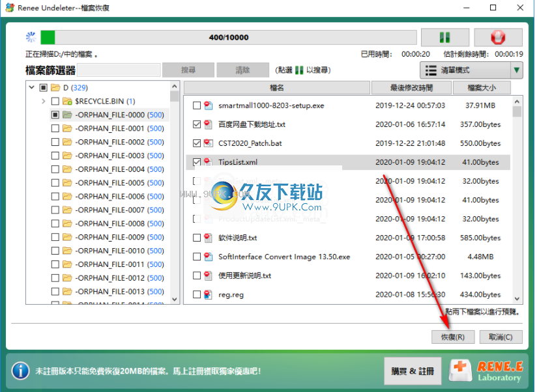Click the folder tree scrollbar down arrow
Image resolution: width=537 pixels, height=392 pixels.
click(174, 300)
